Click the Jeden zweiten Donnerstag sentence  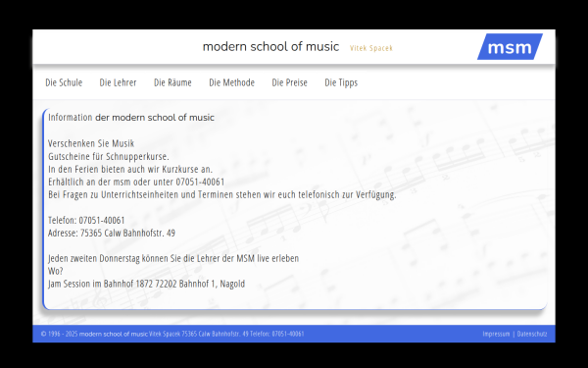pyautogui.click(x=173, y=258)
